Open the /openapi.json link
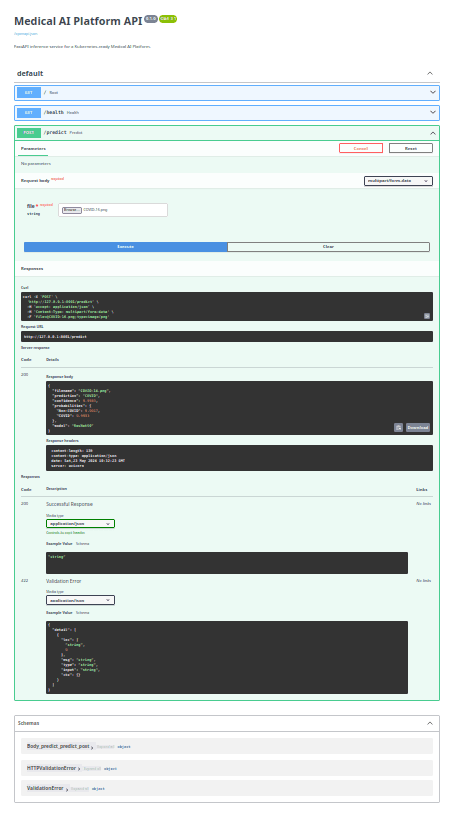 tap(26, 34)
